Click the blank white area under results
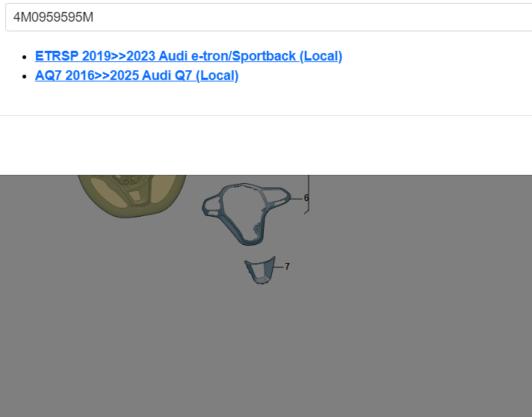 (266, 145)
